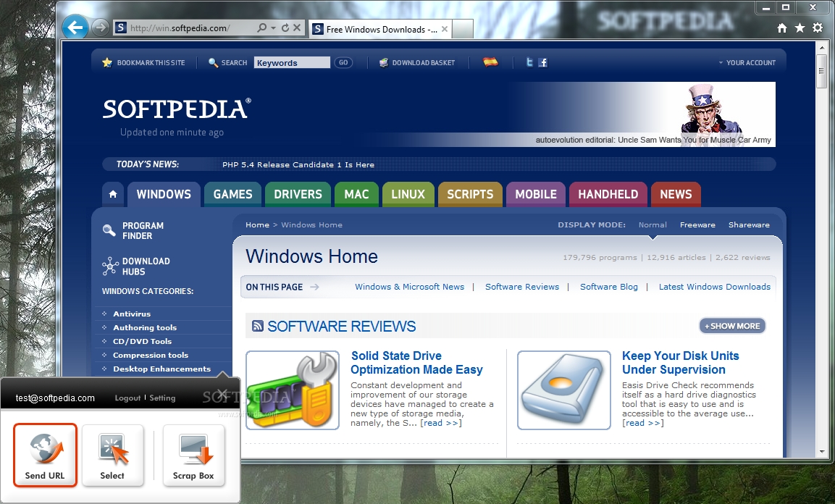835x504 pixels.
Task: Set display mode to Shareware
Action: [749, 224]
